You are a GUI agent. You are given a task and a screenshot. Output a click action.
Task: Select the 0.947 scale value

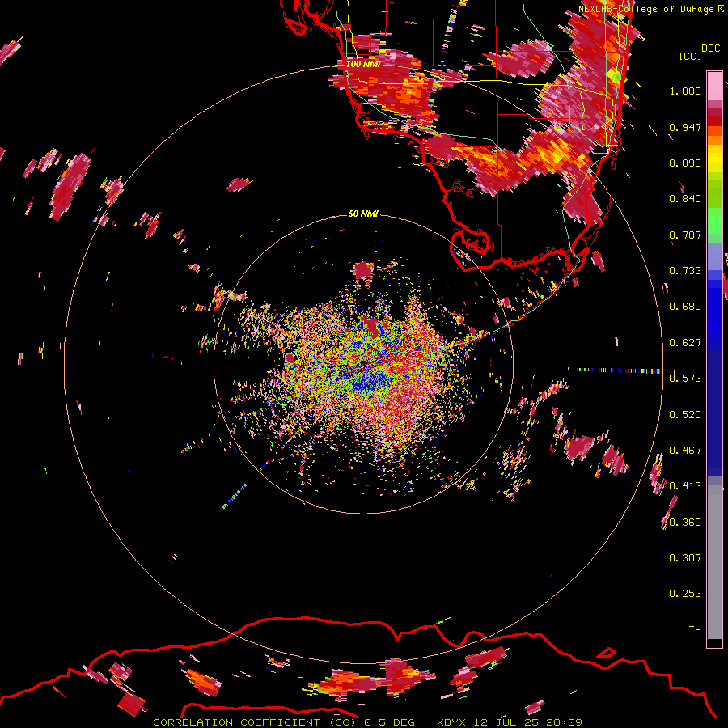pyautogui.click(x=685, y=127)
